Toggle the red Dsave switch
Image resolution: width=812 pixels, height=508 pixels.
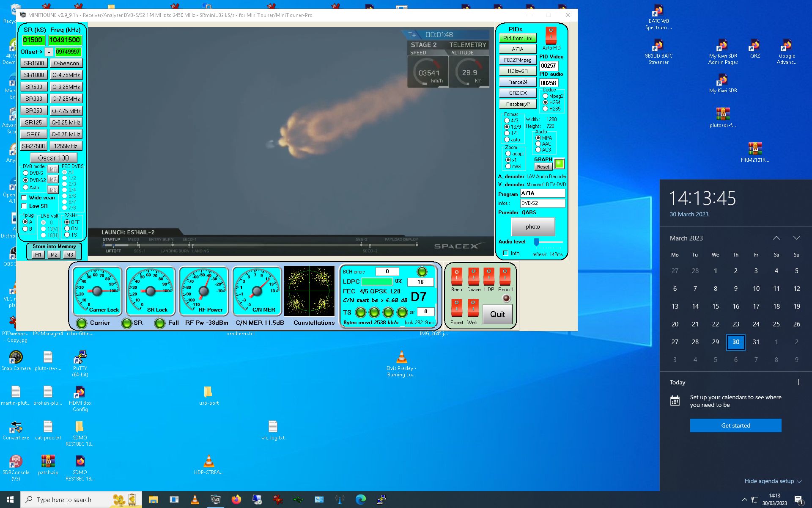(473, 276)
